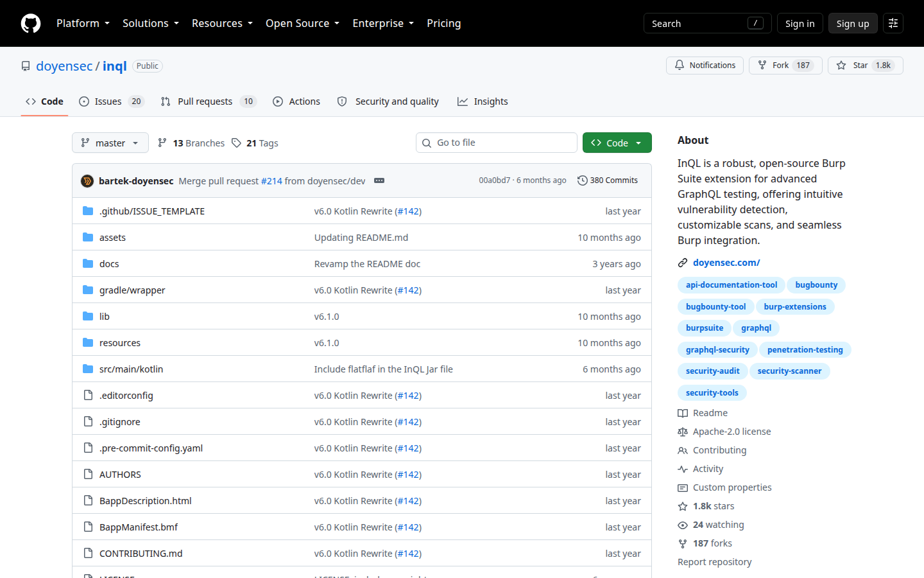Select the burp-extensions topic tag
The width and height of the screenshot is (924, 578).
pos(795,307)
